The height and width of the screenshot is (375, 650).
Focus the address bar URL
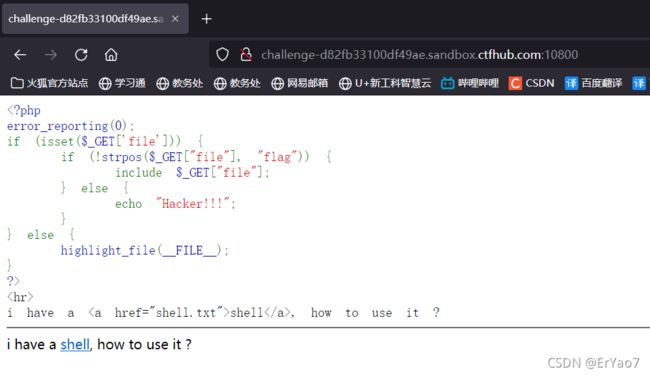419,55
